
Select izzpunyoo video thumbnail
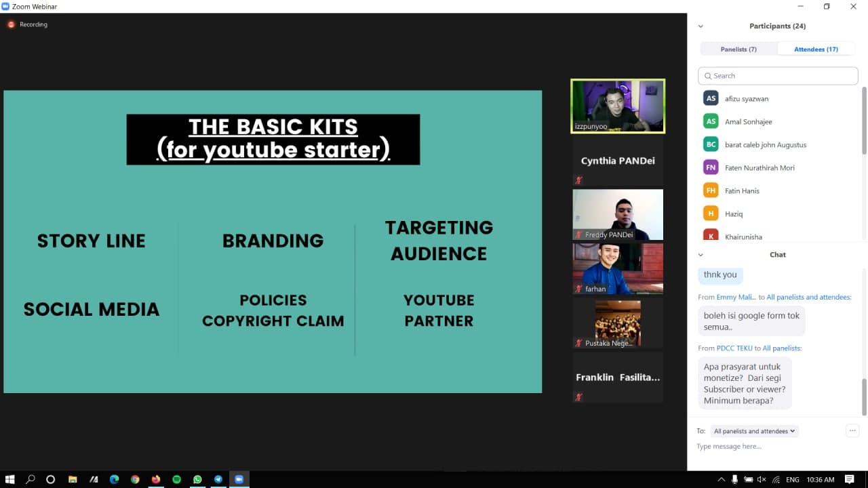click(x=618, y=106)
